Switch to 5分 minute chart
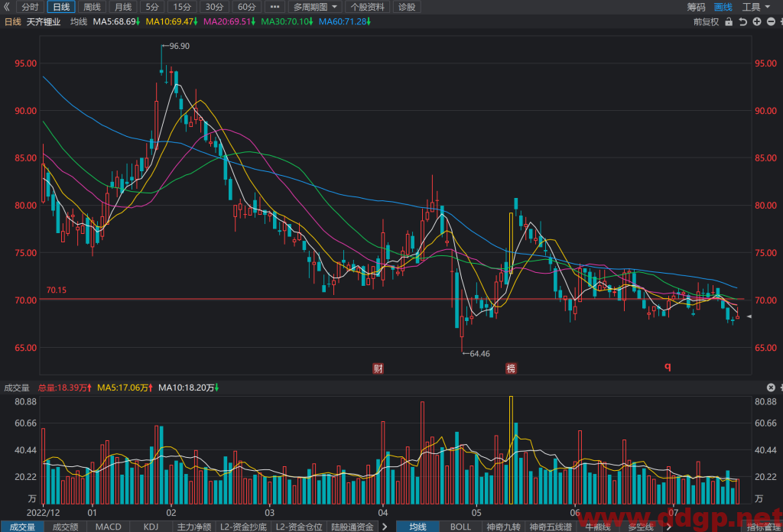 pyautogui.click(x=152, y=7)
